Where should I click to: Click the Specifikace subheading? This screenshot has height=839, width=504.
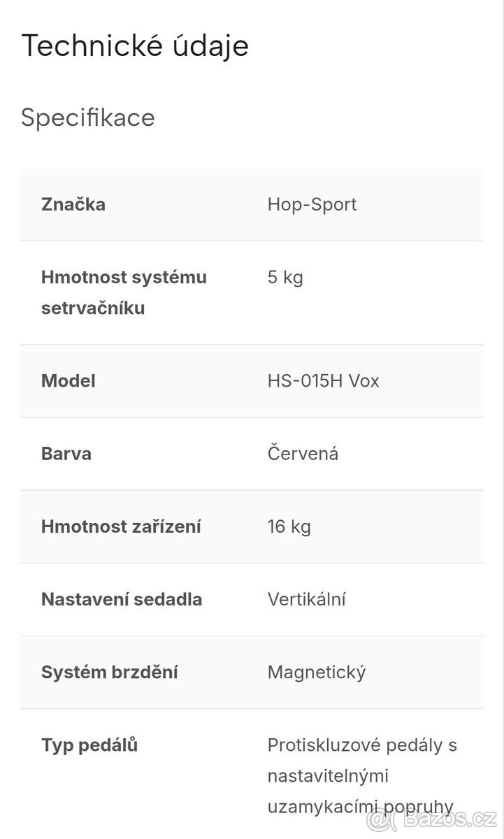tap(88, 117)
